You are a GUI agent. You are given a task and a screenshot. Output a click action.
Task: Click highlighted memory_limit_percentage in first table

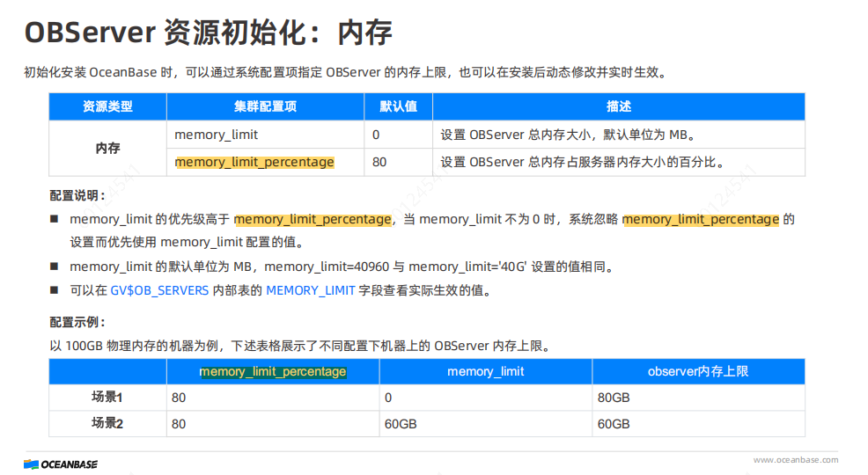coord(254,162)
